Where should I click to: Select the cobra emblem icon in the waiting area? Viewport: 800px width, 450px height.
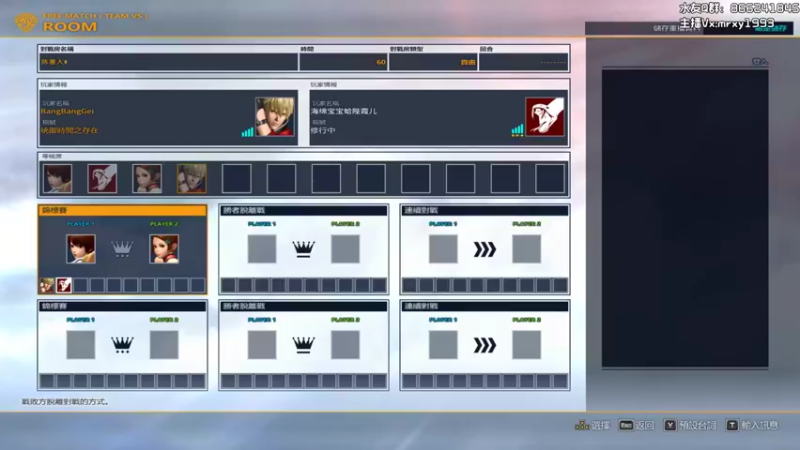tap(102, 179)
